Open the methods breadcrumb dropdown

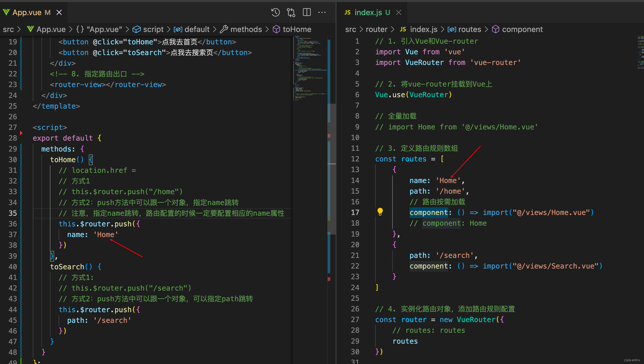point(246,29)
